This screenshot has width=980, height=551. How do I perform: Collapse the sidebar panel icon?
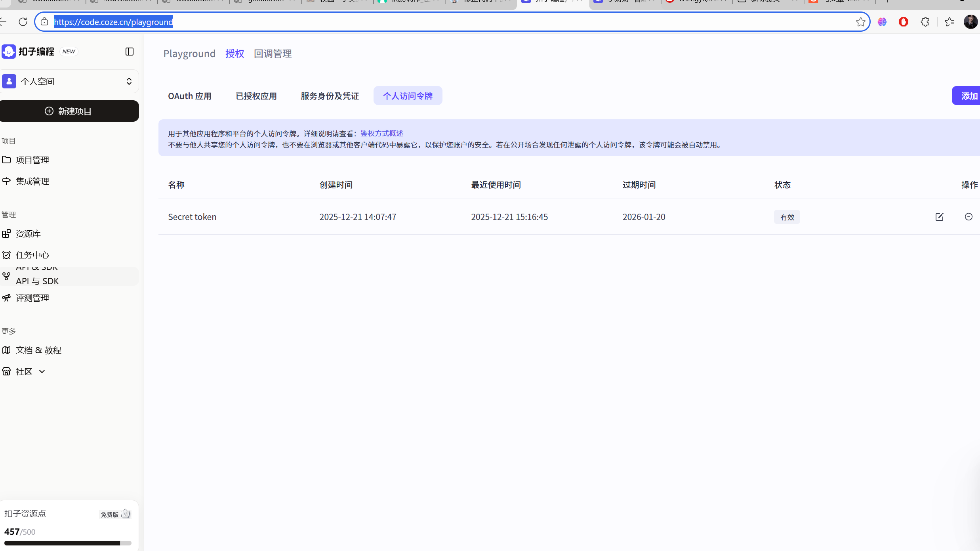(130, 52)
